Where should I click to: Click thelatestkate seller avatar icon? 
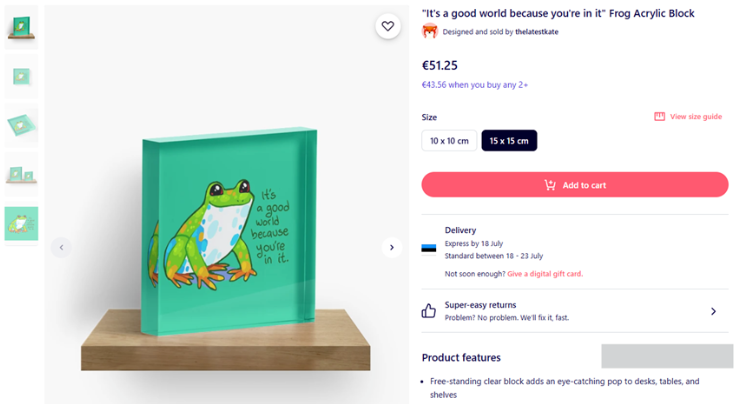pos(430,31)
